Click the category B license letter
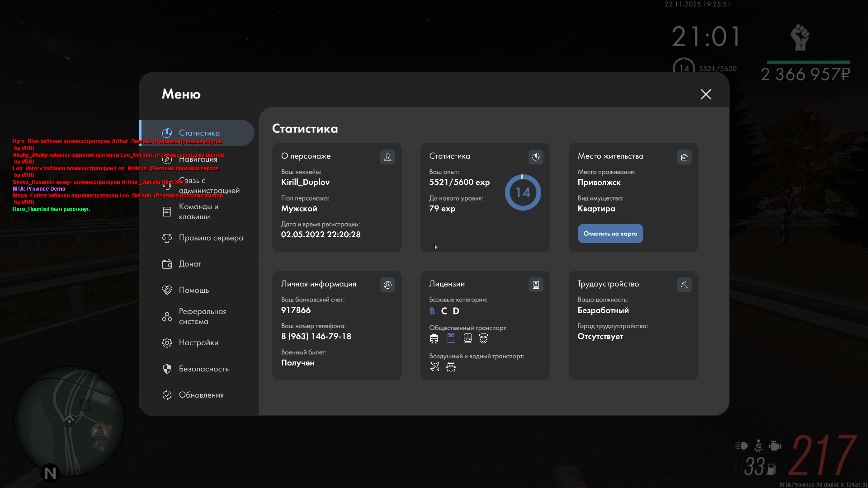This screenshot has height=488, width=868. (x=432, y=311)
